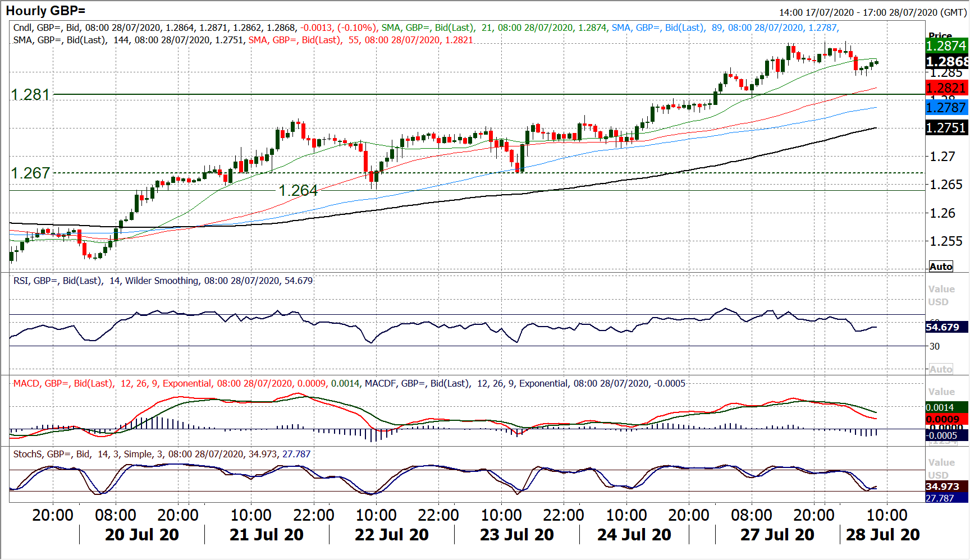
Task: Click the faded Auto button in RSI panel
Action: coord(941,369)
